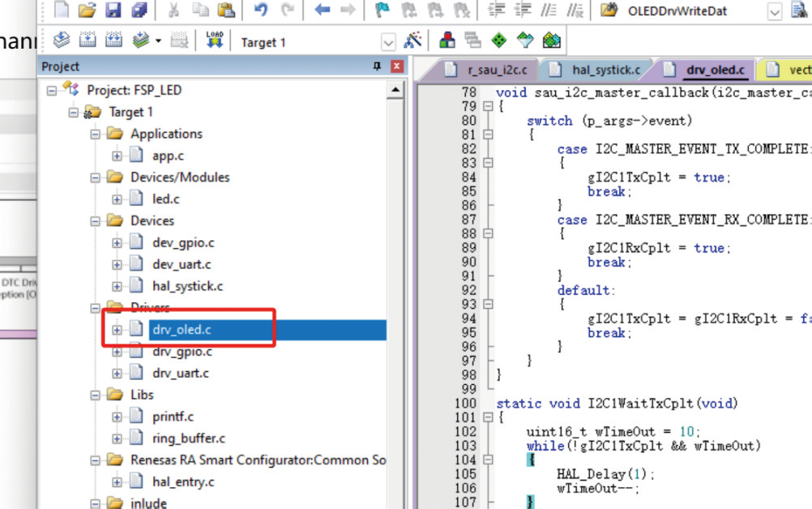Expand the led.c file node
Image resolution: width=812 pixels, height=509 pixels.
pyautogui.click(x=117, y=199)
